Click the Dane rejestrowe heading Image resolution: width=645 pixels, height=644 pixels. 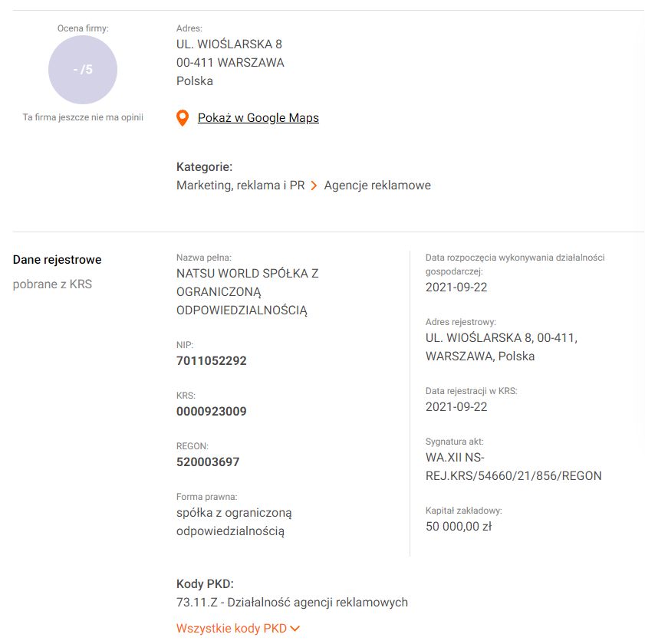tap(58, 259)
